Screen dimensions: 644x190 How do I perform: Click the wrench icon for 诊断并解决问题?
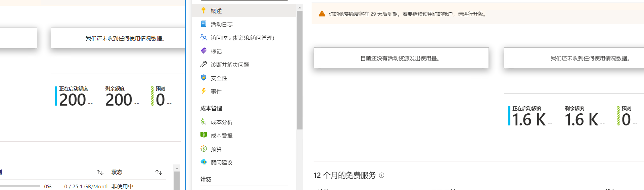pyautogui.click(x=203, y=64)
